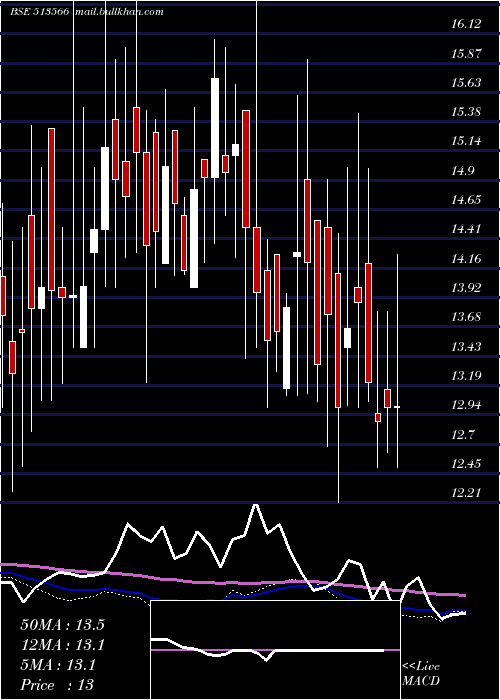The image size is (500, 700).
Task: Select the 12.45 price axis label
Action: [x=466, y=463]
